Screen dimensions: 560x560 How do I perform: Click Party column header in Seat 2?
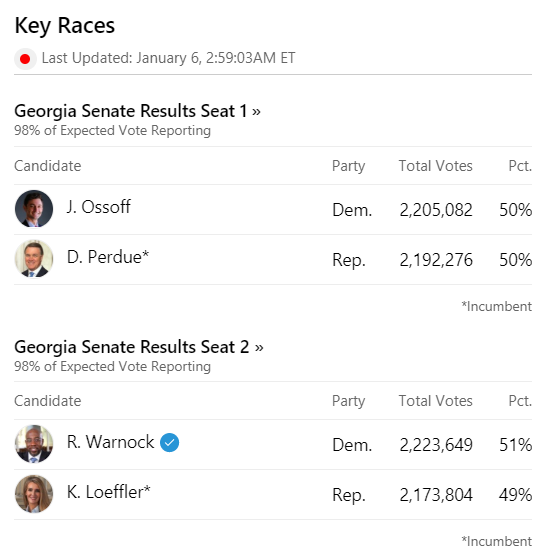click(349, 401)
